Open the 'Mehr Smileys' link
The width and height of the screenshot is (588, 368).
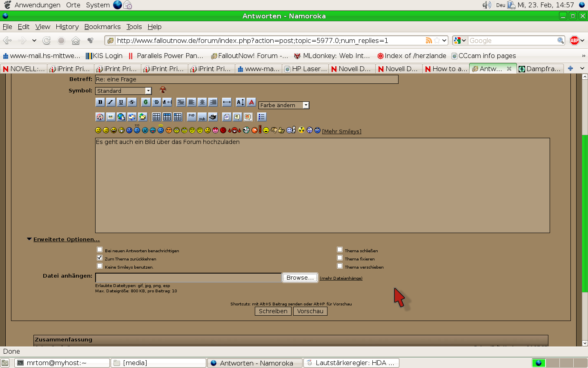pos(342,131)
